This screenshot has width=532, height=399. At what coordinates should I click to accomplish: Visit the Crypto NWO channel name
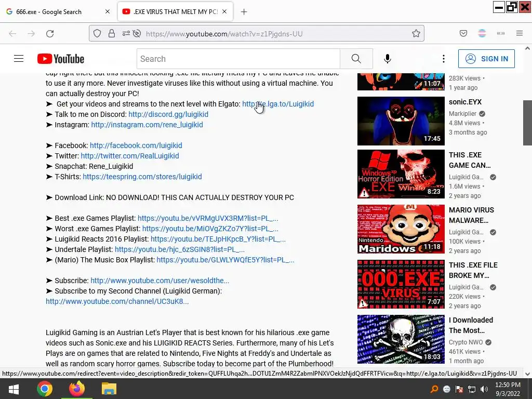pyautogui.click(x=465, y=342)
